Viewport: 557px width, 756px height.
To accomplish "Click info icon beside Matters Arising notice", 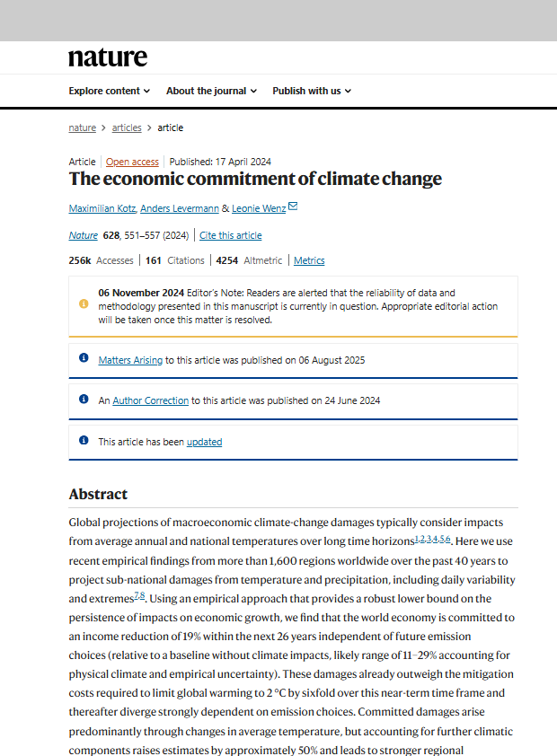I will (84, 358).
